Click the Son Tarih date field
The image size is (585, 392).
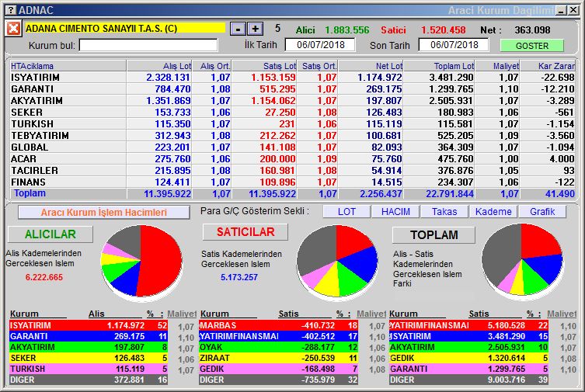coord(454,45)
